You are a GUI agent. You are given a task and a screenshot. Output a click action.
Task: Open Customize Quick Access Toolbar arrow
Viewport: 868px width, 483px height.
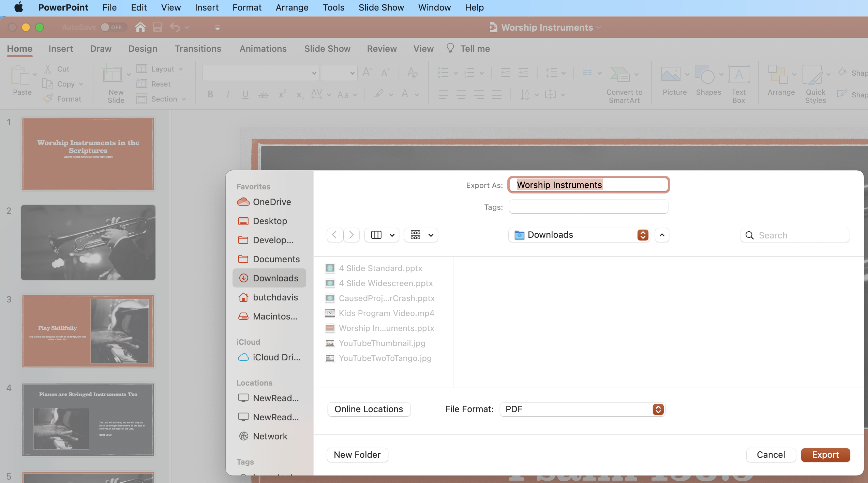pos(217,28)
